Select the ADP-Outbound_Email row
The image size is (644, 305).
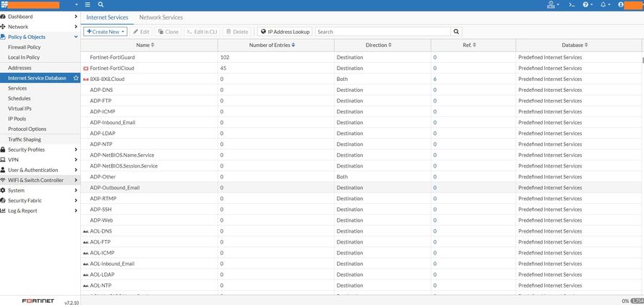(361, 188)
